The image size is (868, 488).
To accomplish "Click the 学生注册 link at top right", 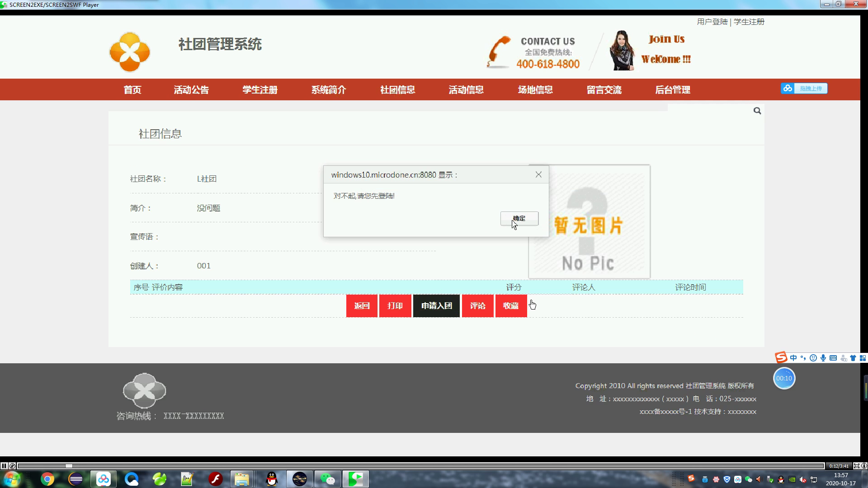I will (749, 22).
